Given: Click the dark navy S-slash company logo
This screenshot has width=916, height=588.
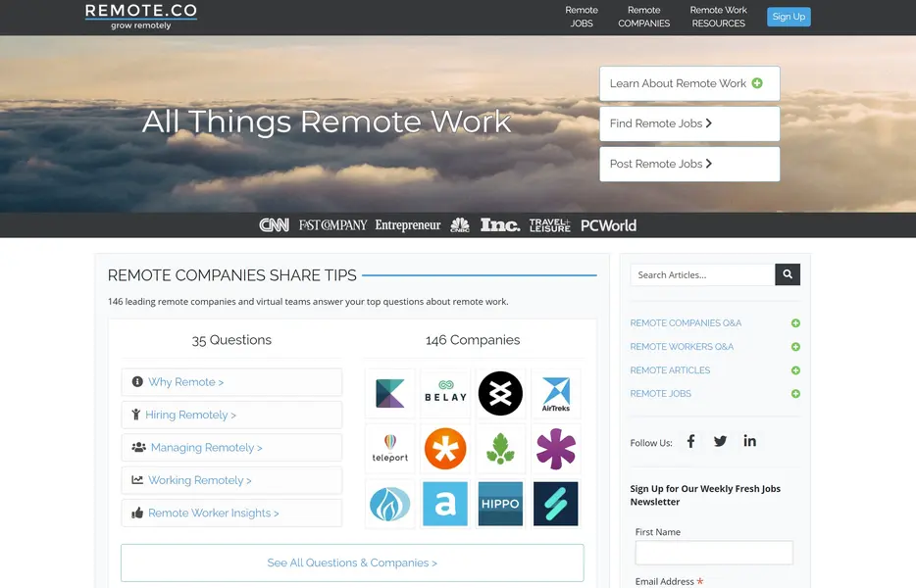Looking at the screenshot, I should [555, 504].
